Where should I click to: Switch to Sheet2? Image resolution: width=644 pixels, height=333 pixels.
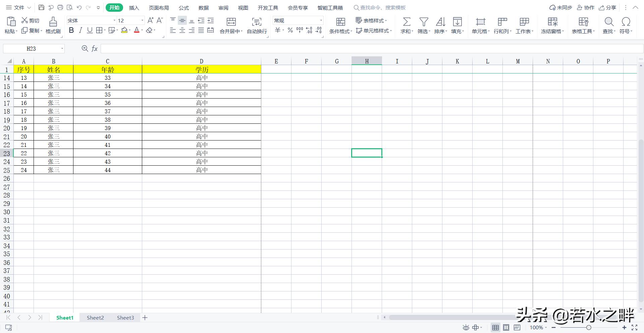click(95, 318)
